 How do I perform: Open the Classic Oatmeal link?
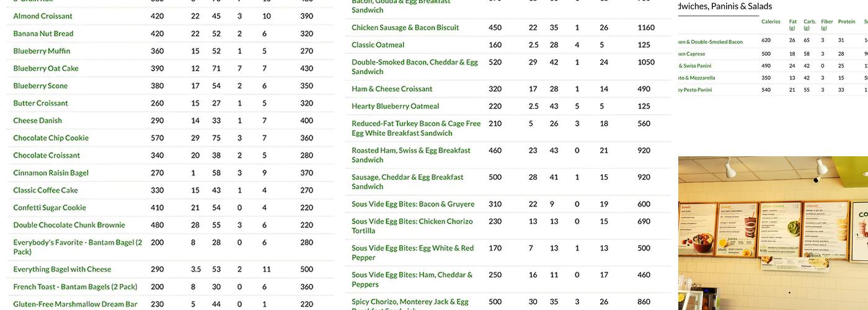pos(378,45)
